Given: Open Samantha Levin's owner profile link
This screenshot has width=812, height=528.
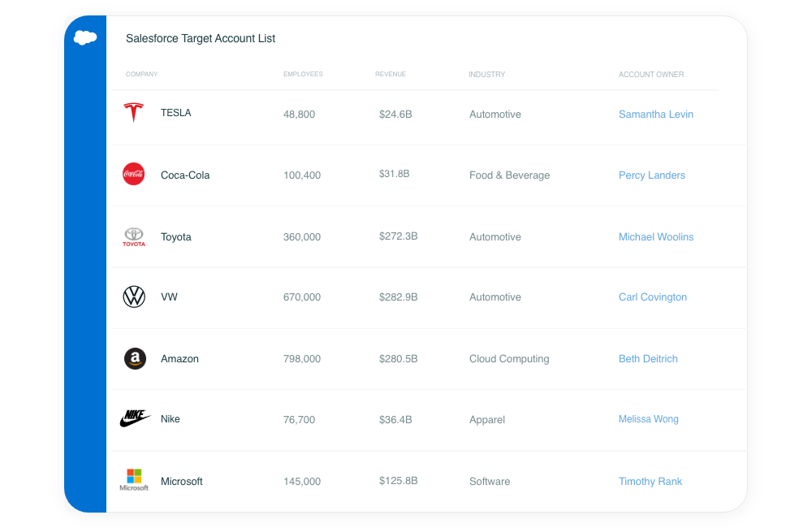Looking at the screenshot, I should (655, 115).
